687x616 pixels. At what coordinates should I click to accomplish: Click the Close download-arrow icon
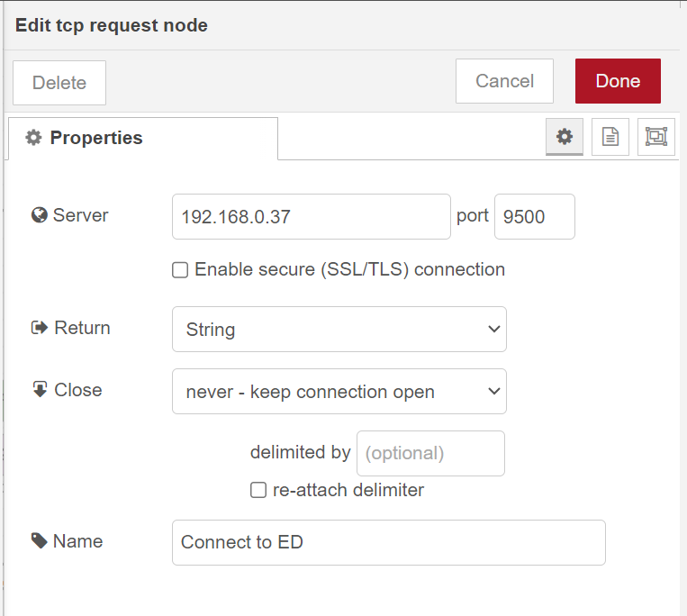(39, 390)
